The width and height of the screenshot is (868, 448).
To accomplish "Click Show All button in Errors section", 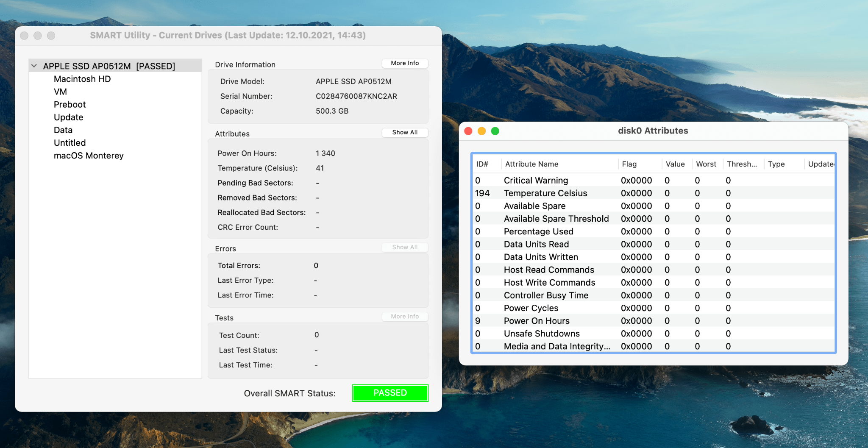I will 405,247.
